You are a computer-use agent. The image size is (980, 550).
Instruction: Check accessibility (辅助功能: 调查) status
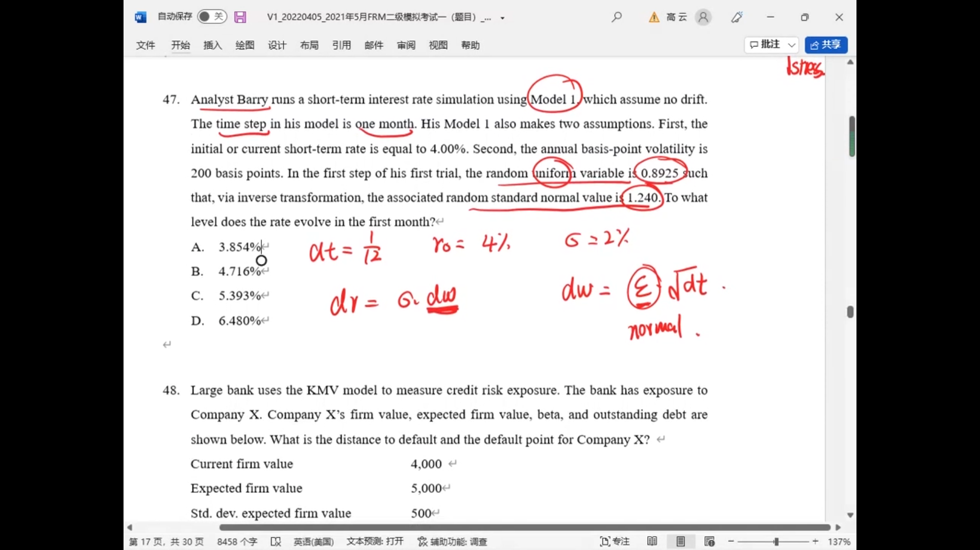(x=452, y=541)
